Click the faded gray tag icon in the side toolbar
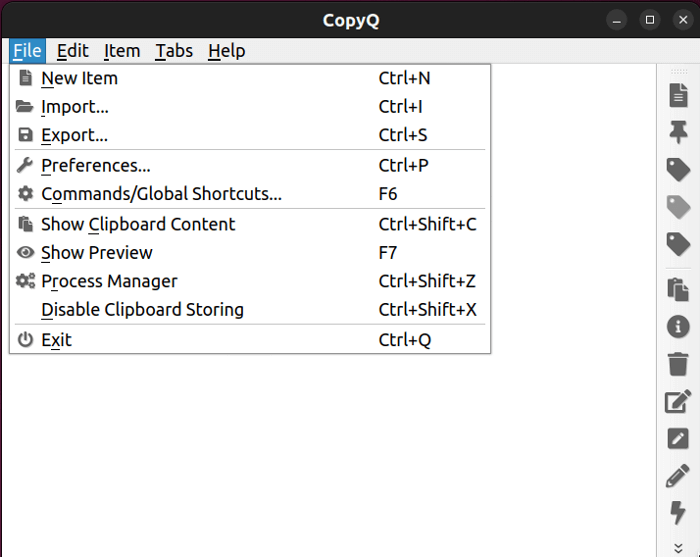 [x=678, y=207]
